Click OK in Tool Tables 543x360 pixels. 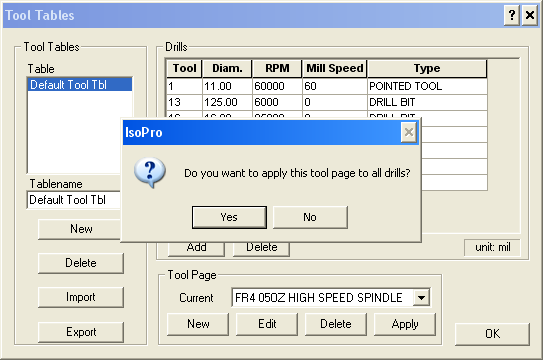click(492, 334)
